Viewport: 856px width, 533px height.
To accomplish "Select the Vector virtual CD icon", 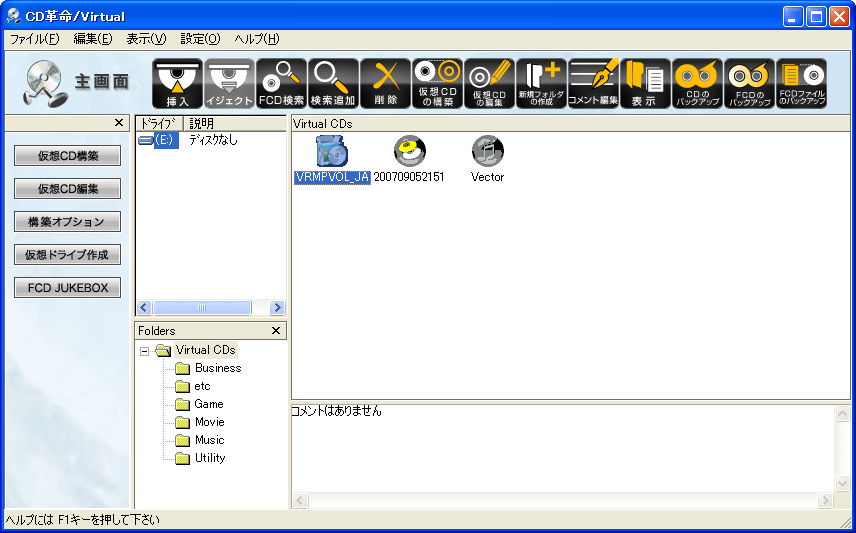I will pos(488,151).
